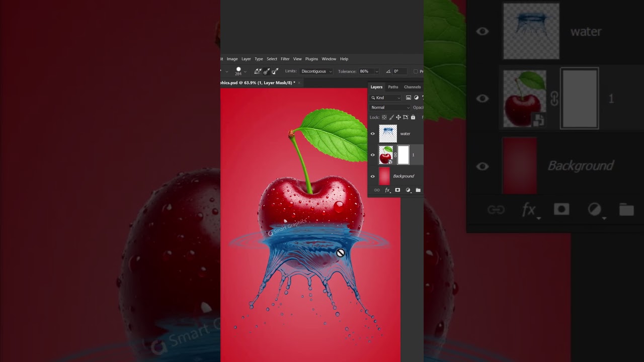
Task: Filter layers by adjustment layers icon
Action: click(x=416, y=98)
